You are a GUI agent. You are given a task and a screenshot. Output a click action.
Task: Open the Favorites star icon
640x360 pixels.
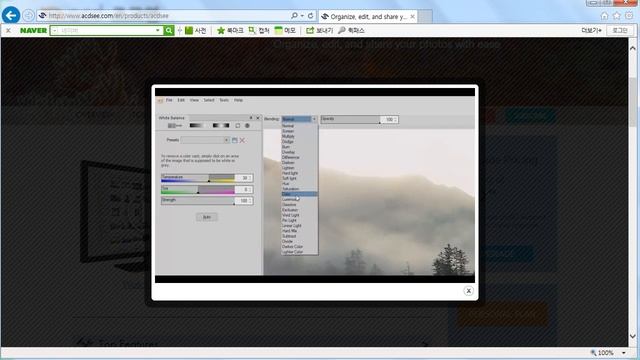(x=616, y=16)
